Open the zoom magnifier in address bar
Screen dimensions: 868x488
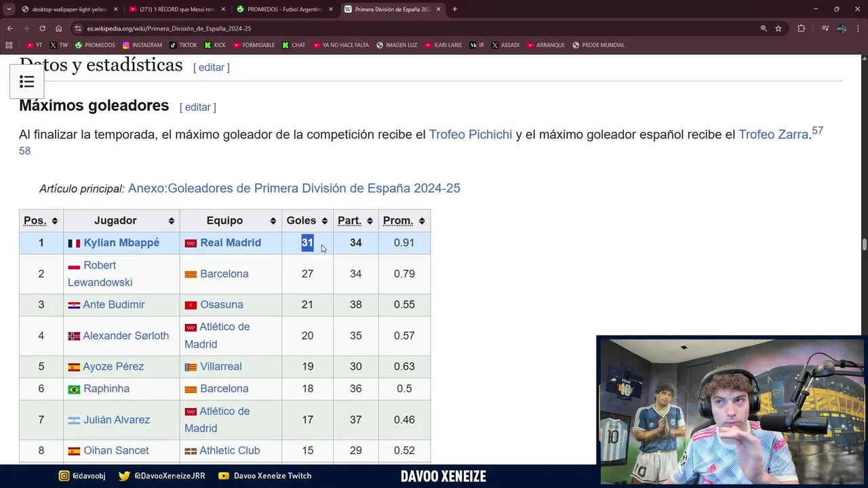tap(764, 28)
